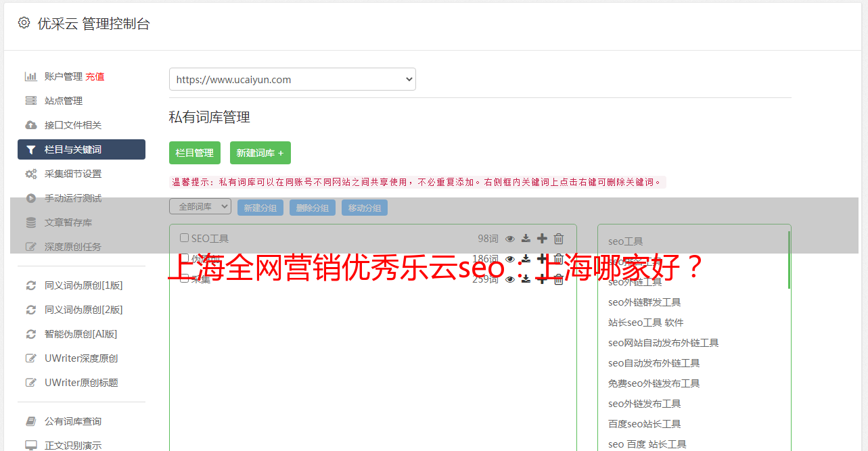Click the edit icon for UWriter原创标题
This screenshot has height=451, width=868.
pos(30,383)
